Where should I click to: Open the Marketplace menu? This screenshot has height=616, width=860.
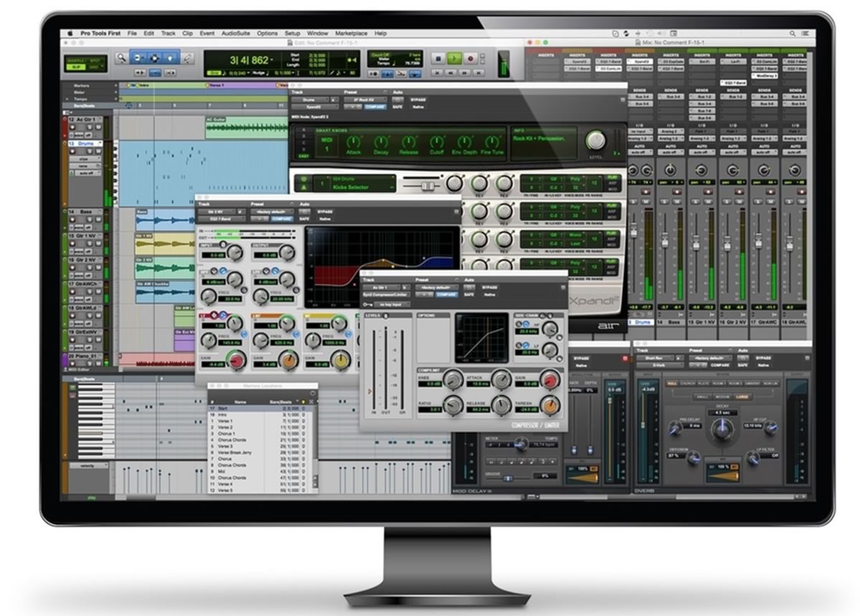(x=351, y=33)
